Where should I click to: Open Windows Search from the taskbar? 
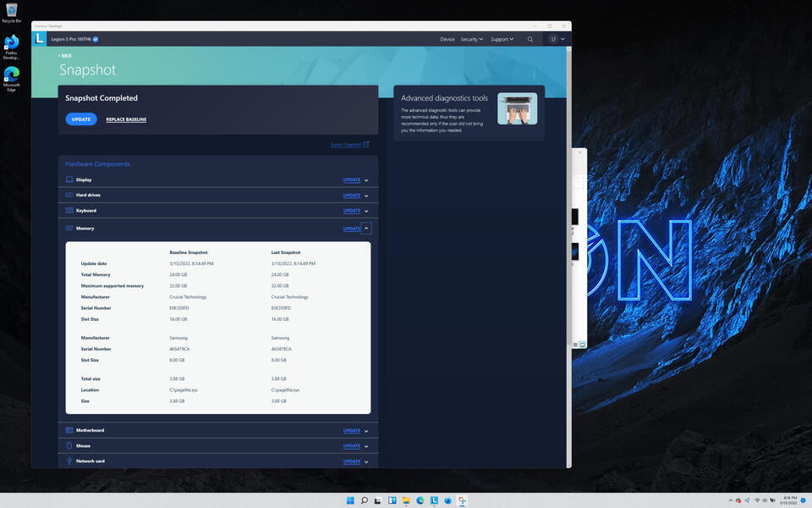pyautogui.click(x=364, y=500)
